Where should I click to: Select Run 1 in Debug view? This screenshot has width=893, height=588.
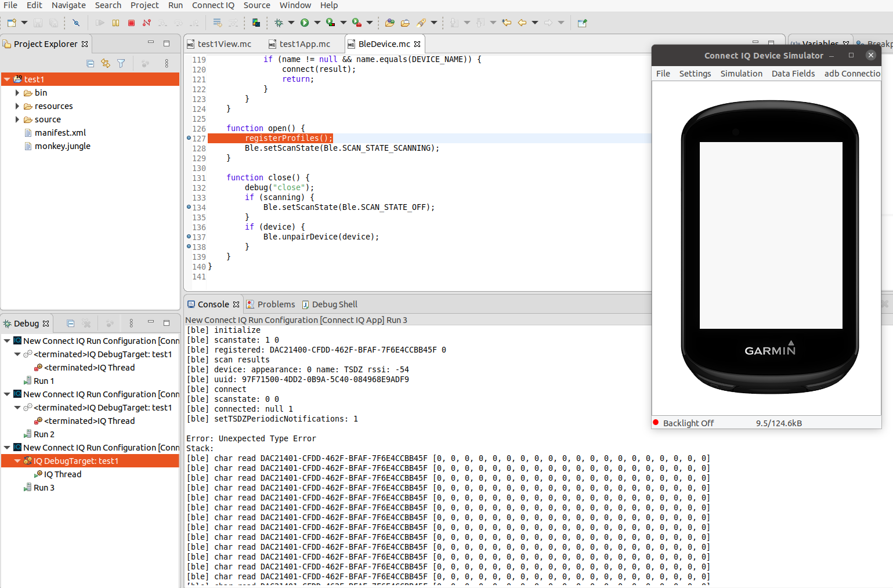click(x=44, y=381)
